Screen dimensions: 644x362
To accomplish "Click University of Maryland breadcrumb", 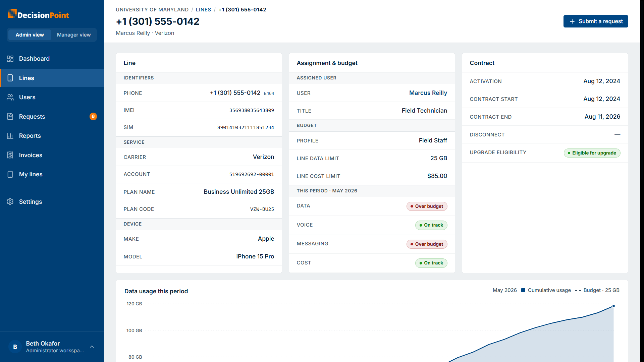I will (152, 10).
